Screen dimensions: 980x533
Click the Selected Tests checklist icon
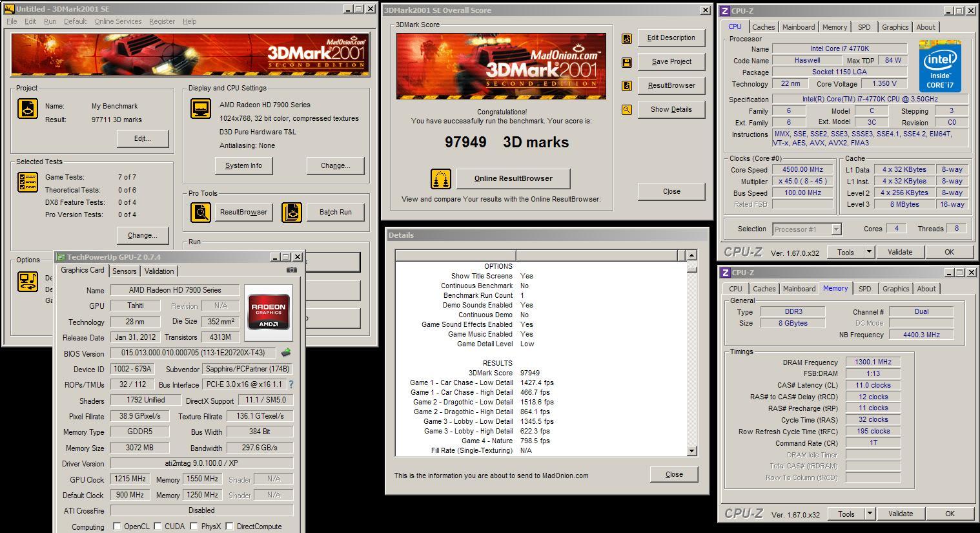click(x=28, y=182)
